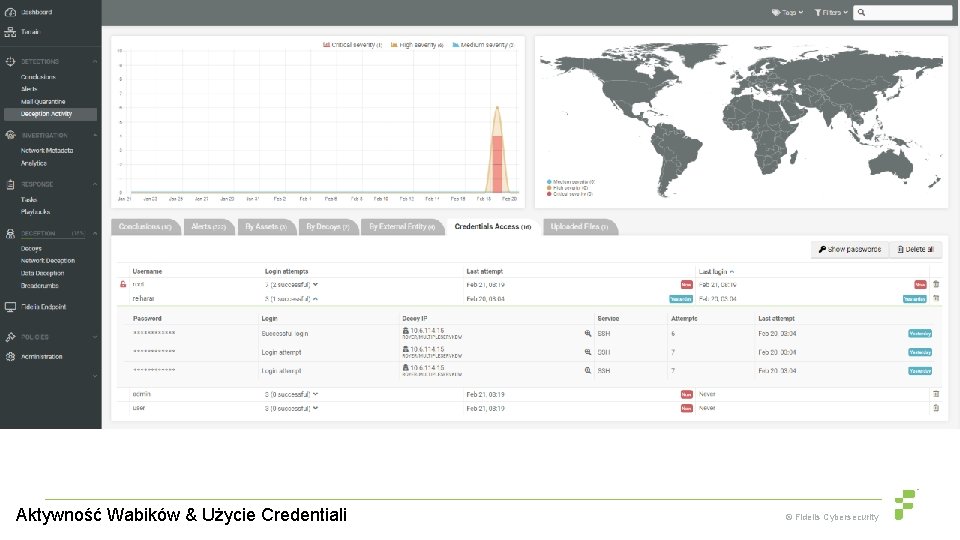Click the Show passwords button

[x=850, y=249]
